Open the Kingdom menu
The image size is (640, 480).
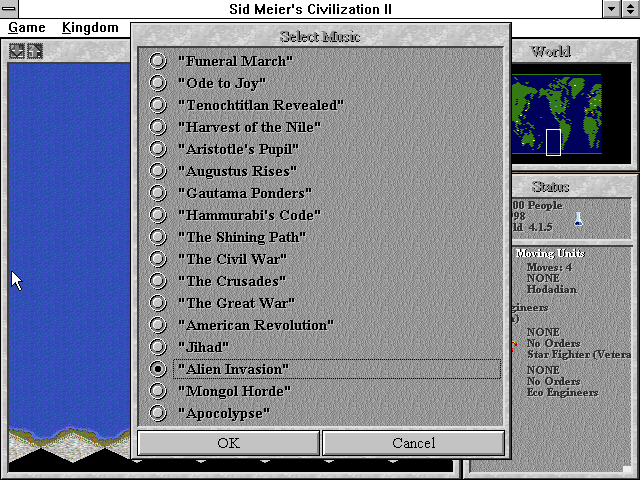[x=90, y=28]
